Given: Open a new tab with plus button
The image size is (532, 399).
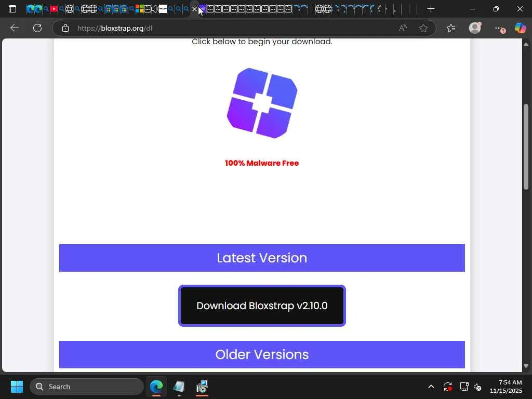Looking at the screenshot, I should click(431, 9).
